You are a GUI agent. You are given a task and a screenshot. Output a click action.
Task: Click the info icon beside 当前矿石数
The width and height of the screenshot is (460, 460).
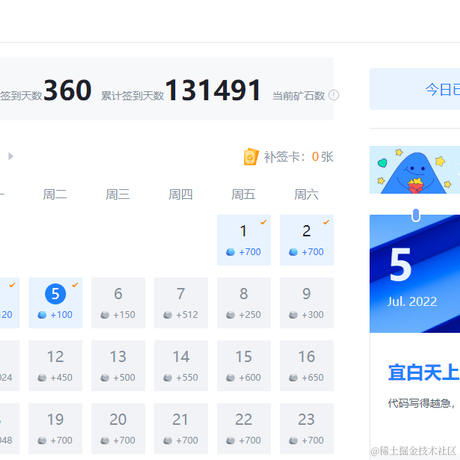[x=333, y=95]
